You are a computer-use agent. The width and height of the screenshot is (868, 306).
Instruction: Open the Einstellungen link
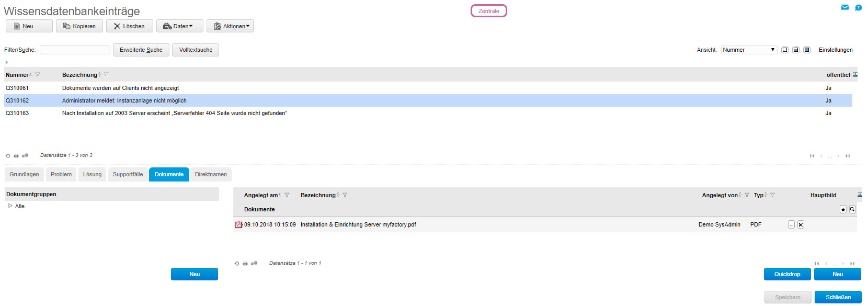click(x=836, y=50)
